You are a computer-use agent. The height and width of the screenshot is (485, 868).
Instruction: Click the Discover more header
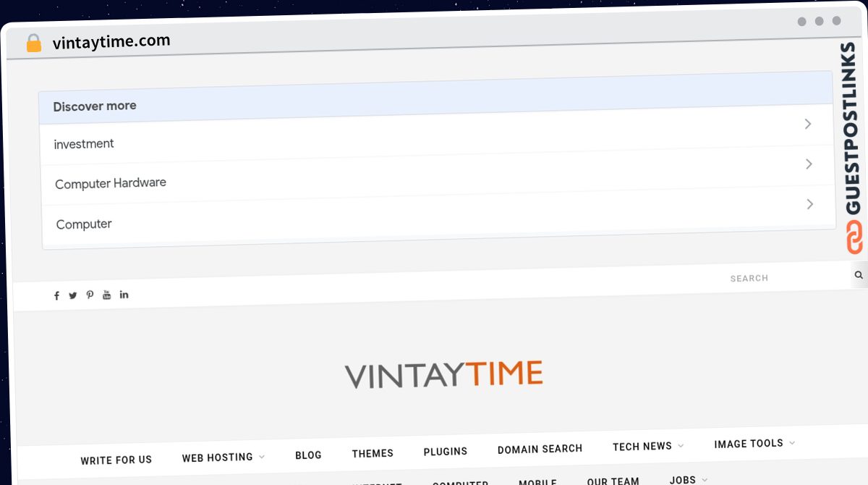coord(435,97)
